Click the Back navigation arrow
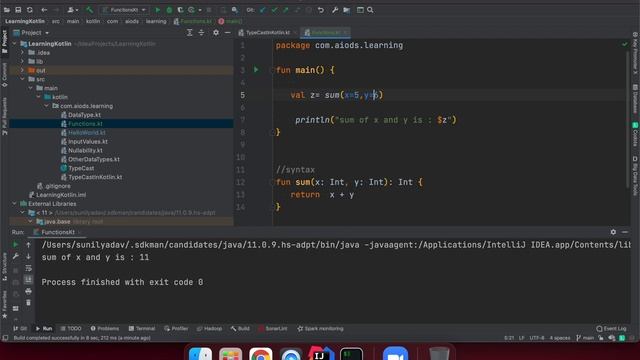The image size is (640, 360). tap(44, 10)
